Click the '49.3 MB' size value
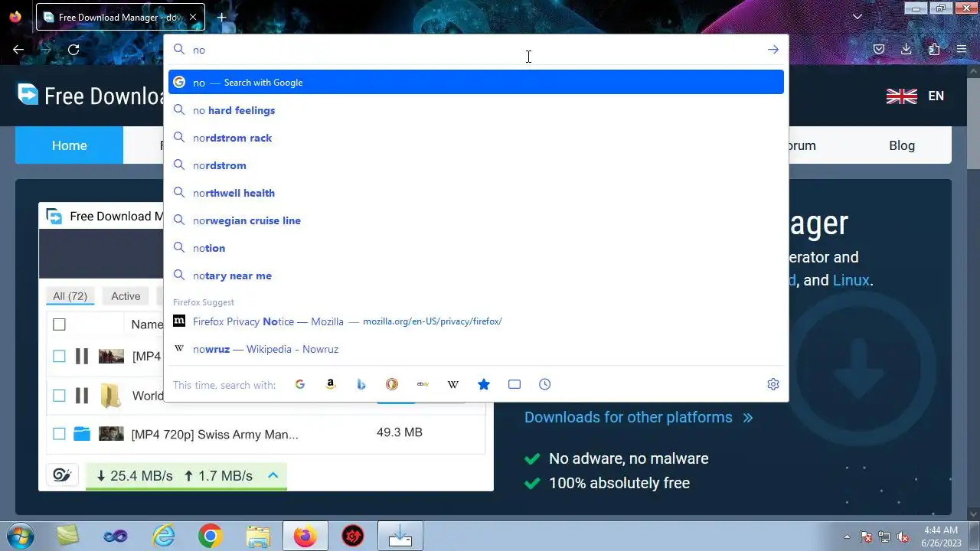Viewport: 980px width, 551px height. pos(400,432)
